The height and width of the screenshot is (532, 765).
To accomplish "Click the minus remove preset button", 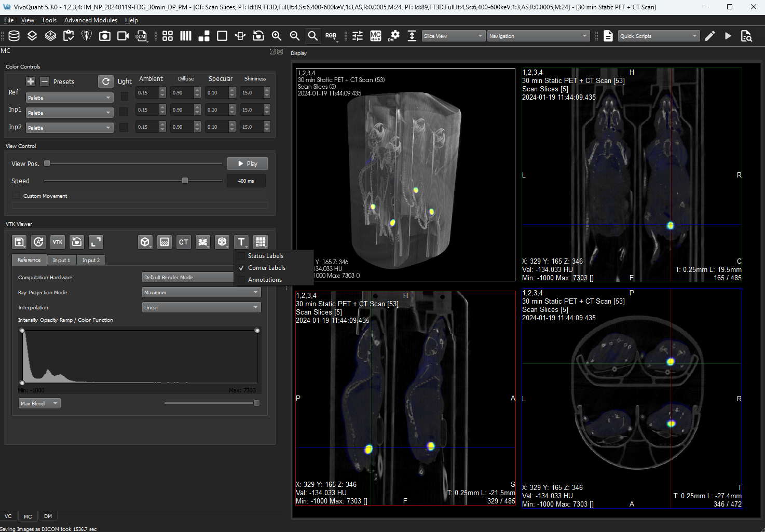I will (x=45, y=81).
